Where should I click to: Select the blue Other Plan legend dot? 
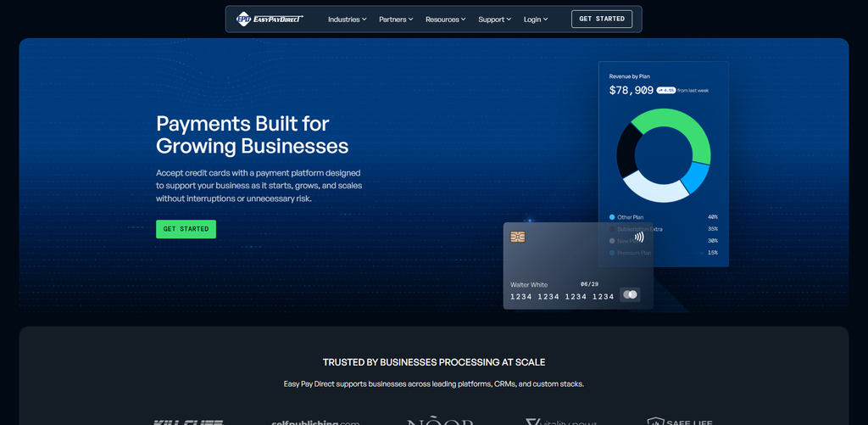click(x=612, y=217)
